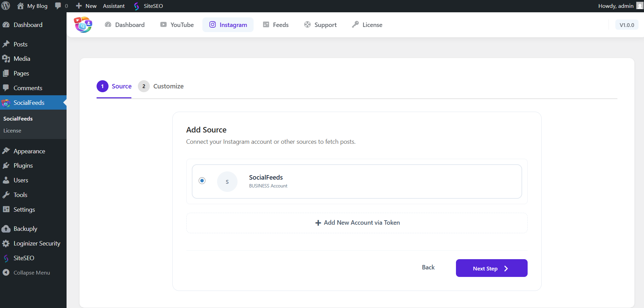The width and height of the screenshot is (644, 308).
Task: Add New Account via Token
Action: (x=357, y=223)
